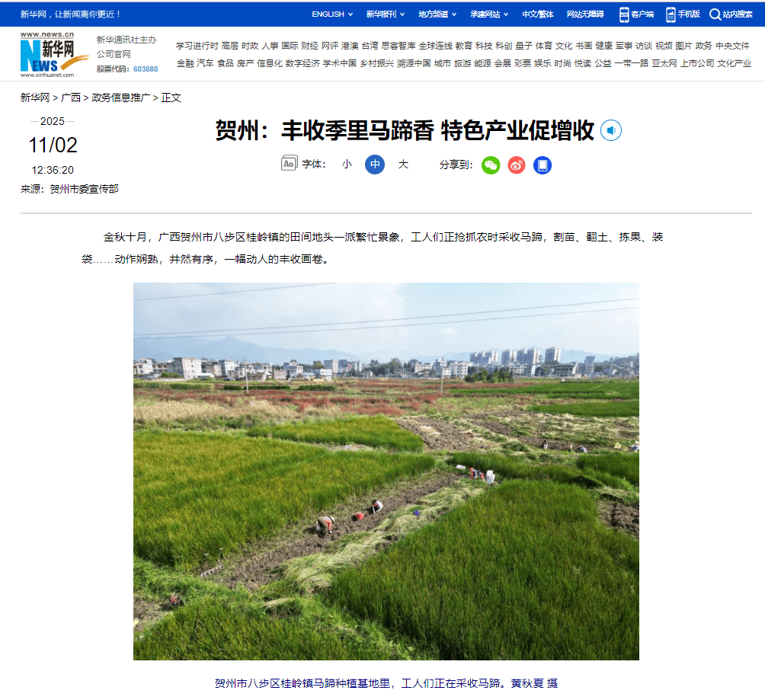The height and width of the screenshot is (700, 765).
Task: Open the 客户端 app icon link
Action: pyautogui.click(x=636, y=14)
